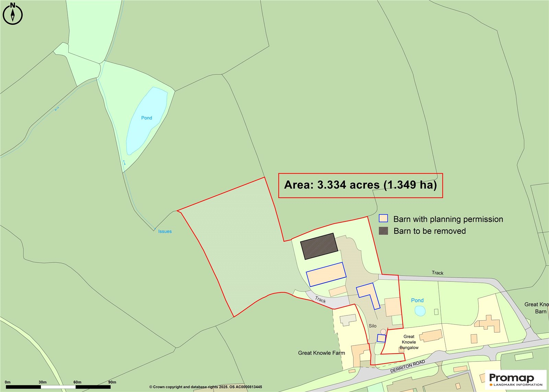Click the 'Great Knowle Farm' label
The image size is (549, 392).
point(321,353)
